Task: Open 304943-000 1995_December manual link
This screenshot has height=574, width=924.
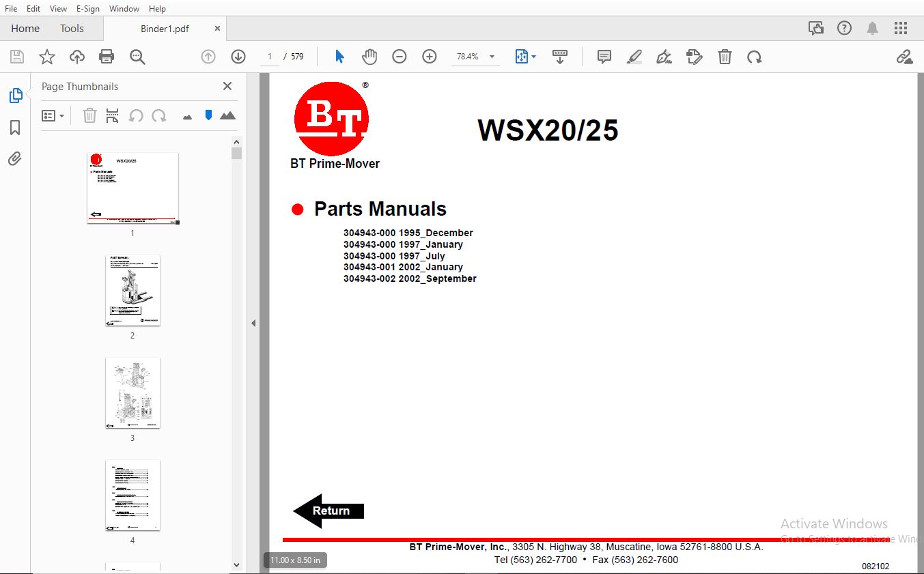Action: pos(408,233)
